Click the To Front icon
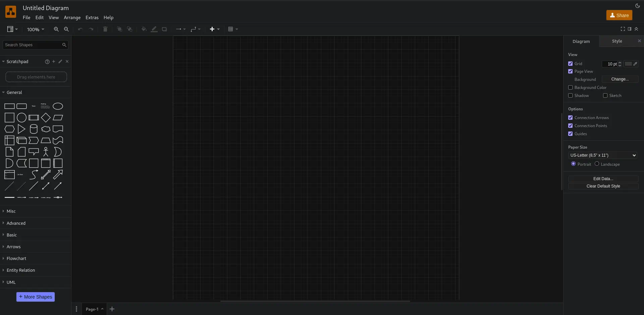 click(x=119, y=29)
